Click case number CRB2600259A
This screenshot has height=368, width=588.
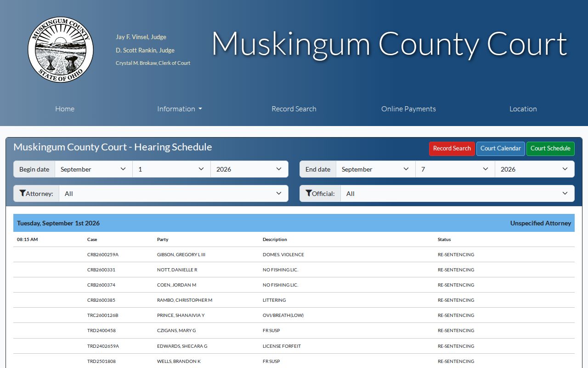103,254
